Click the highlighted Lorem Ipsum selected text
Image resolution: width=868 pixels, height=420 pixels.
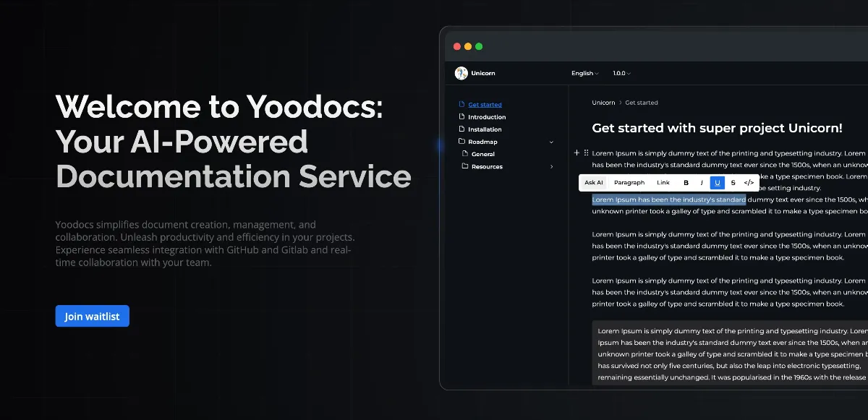pyautogui.click(x=669, y=200)
